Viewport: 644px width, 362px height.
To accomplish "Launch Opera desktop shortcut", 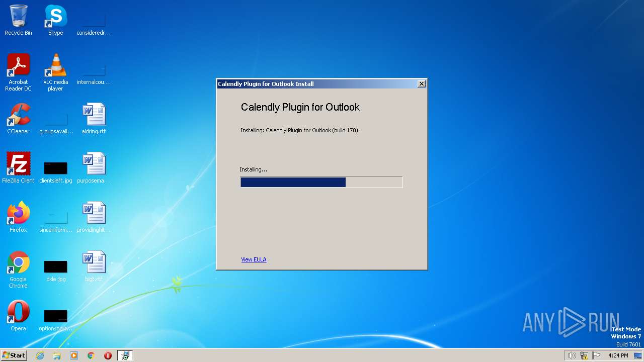I will coord(18,316).
